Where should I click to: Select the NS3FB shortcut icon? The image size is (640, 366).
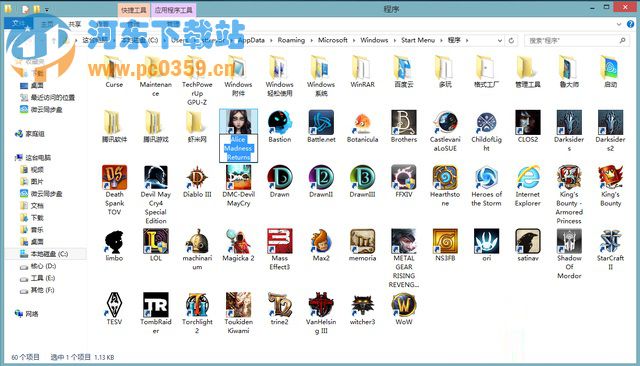(x=445, y=241)
